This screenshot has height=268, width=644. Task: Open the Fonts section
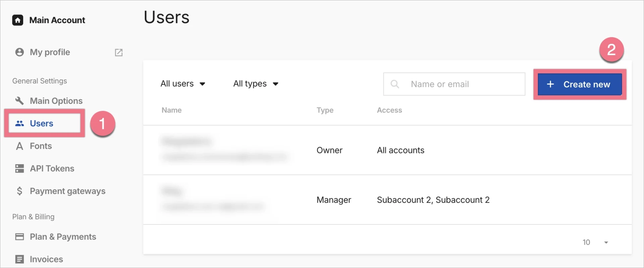[41, 146]
